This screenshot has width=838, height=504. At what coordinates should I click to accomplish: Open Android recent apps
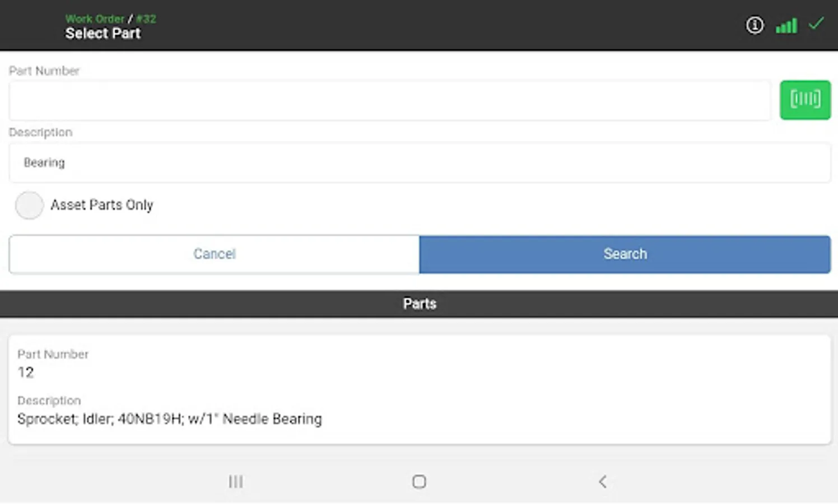pyautogui.click(x=236, y=482)
